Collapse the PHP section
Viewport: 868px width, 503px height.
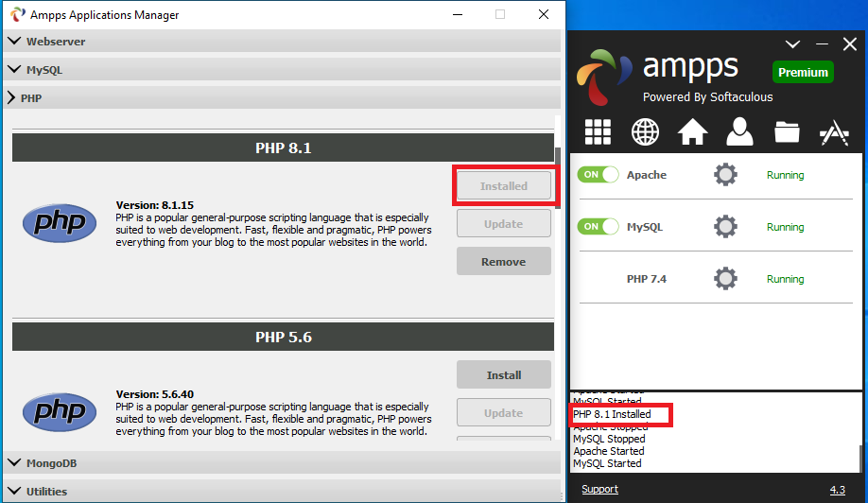point(282,98)
